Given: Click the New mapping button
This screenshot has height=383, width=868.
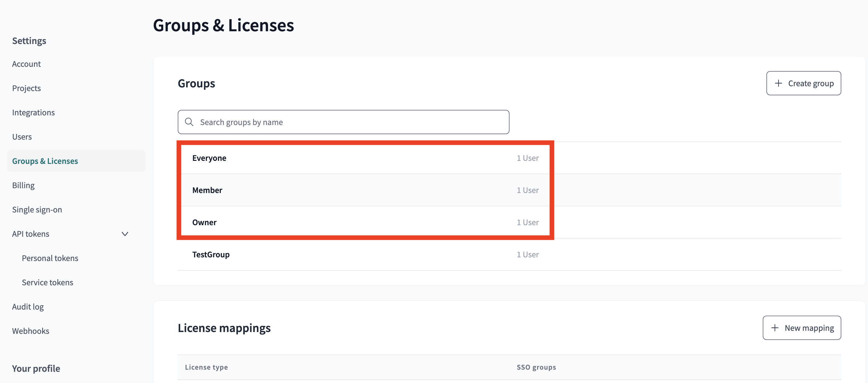Looking at the screenshot, I should [802, 327].
